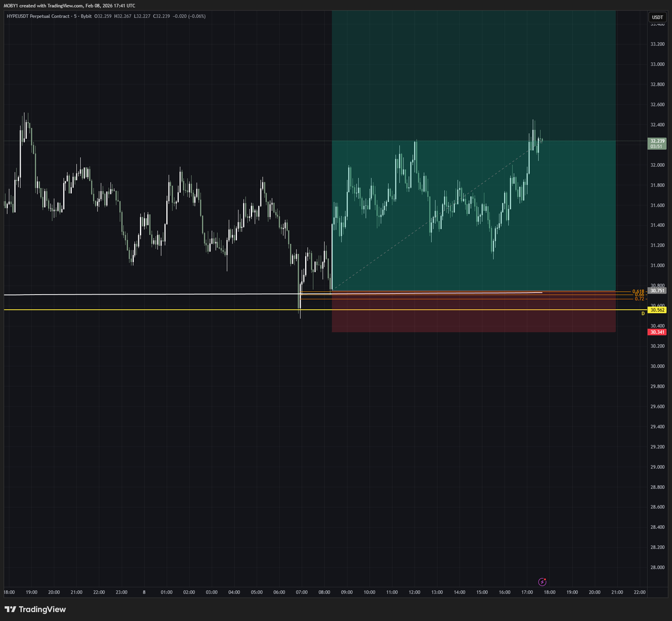This screenshot has width=672, height=621.
Task: Click the day marker 8 on time axis
Action: coord(144,592)
